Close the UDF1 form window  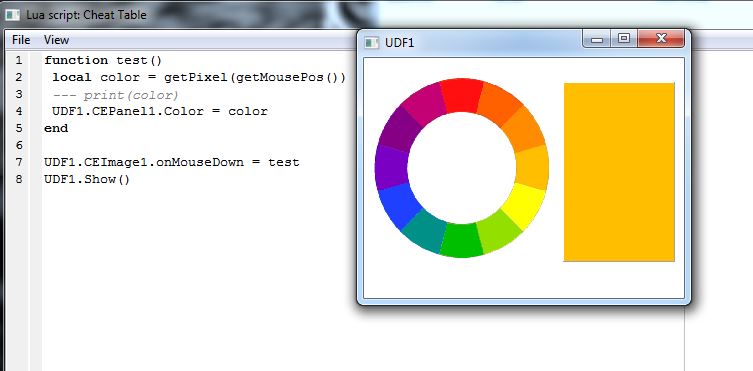tap(661, 38)
